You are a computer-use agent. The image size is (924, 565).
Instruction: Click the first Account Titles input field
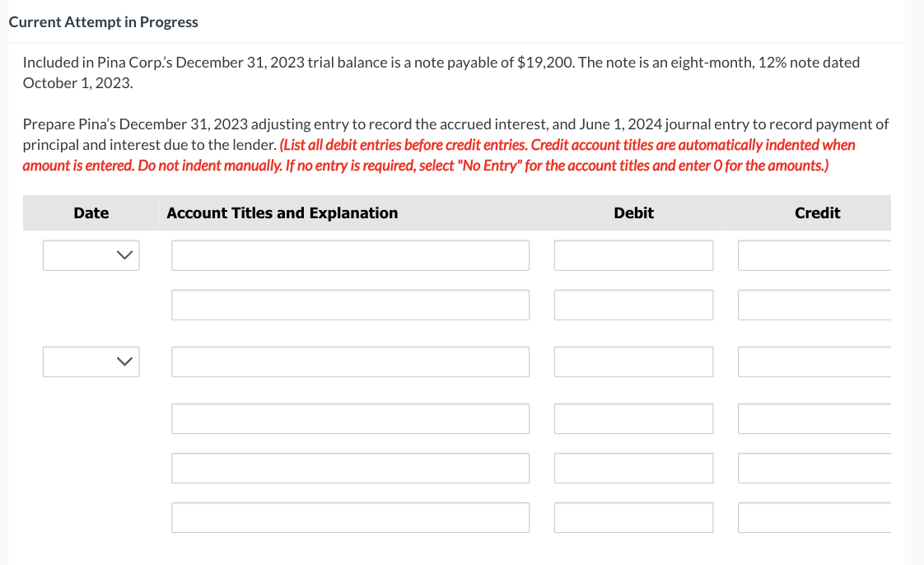coord(350,255)
